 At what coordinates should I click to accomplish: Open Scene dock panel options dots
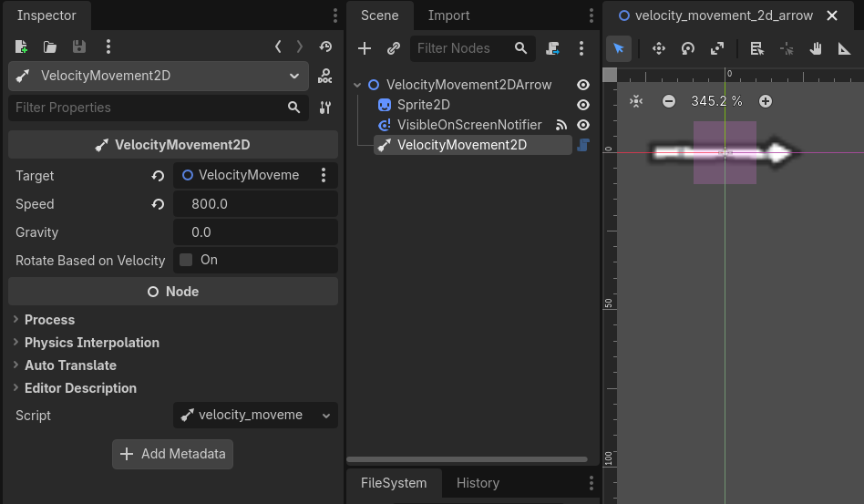point(591,15)
